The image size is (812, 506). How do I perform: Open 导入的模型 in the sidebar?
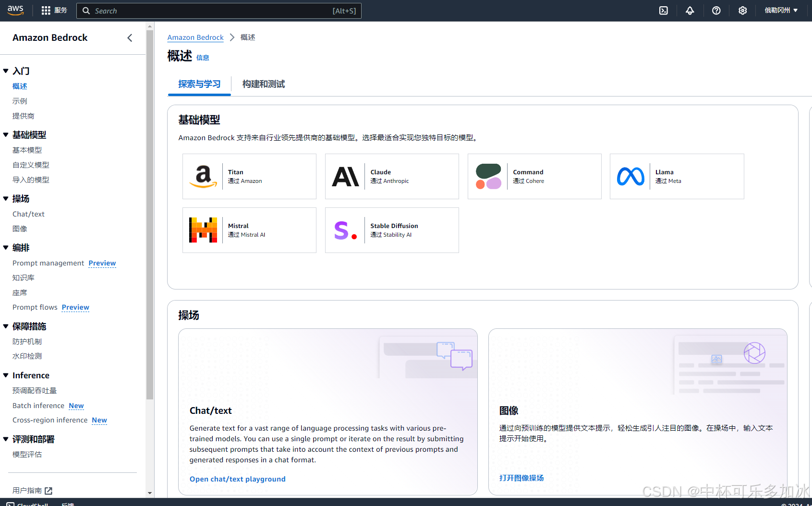(x=31, y=180)
